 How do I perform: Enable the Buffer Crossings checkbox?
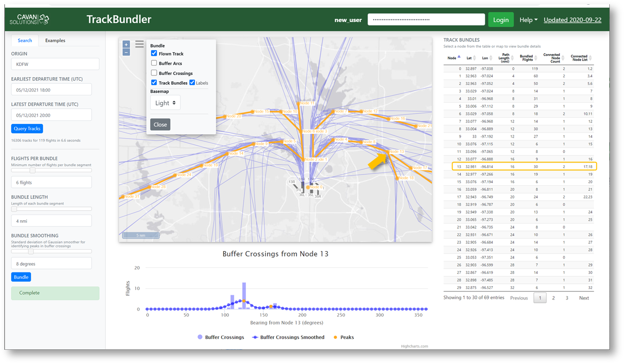tap(154, 73)
